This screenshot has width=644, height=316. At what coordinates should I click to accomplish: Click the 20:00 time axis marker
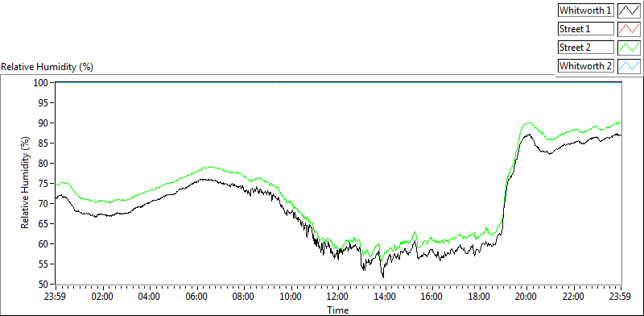tap(526, 296)
